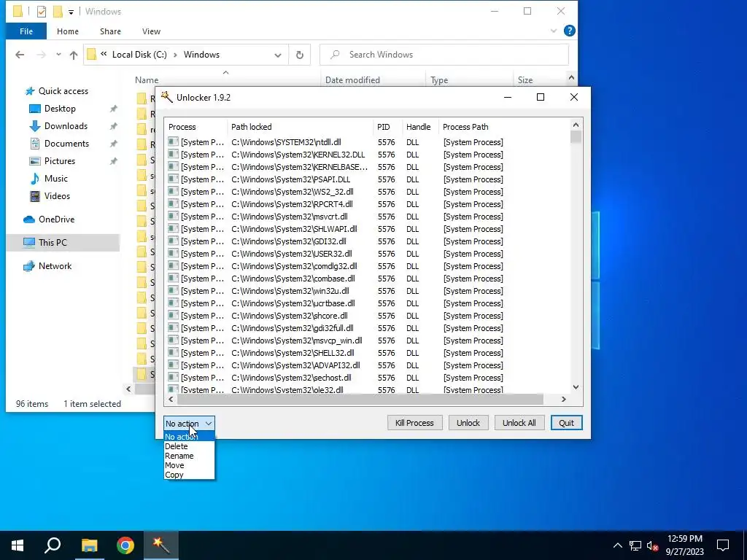Select the C:\Windows\System32\shcore.dll path

point(290,316)
